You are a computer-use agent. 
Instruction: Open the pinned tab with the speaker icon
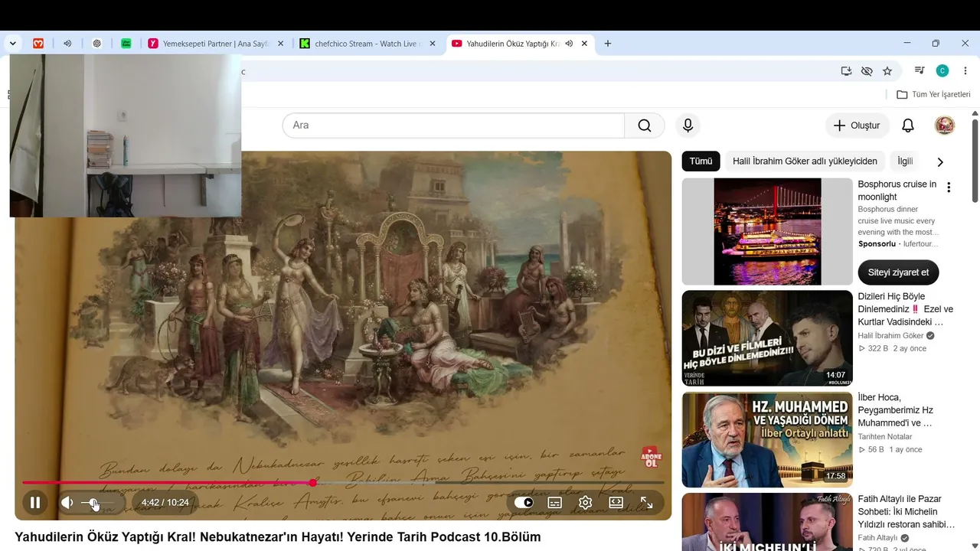67,44
